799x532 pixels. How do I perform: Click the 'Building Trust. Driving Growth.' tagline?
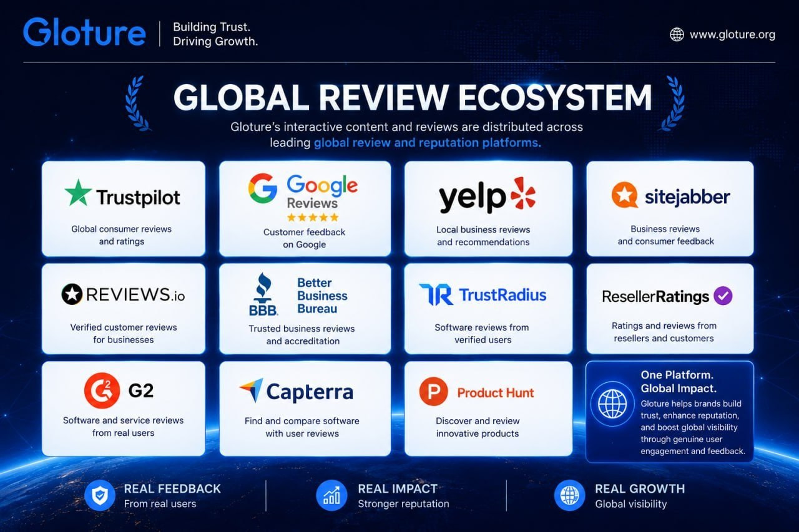coord(215,34)
